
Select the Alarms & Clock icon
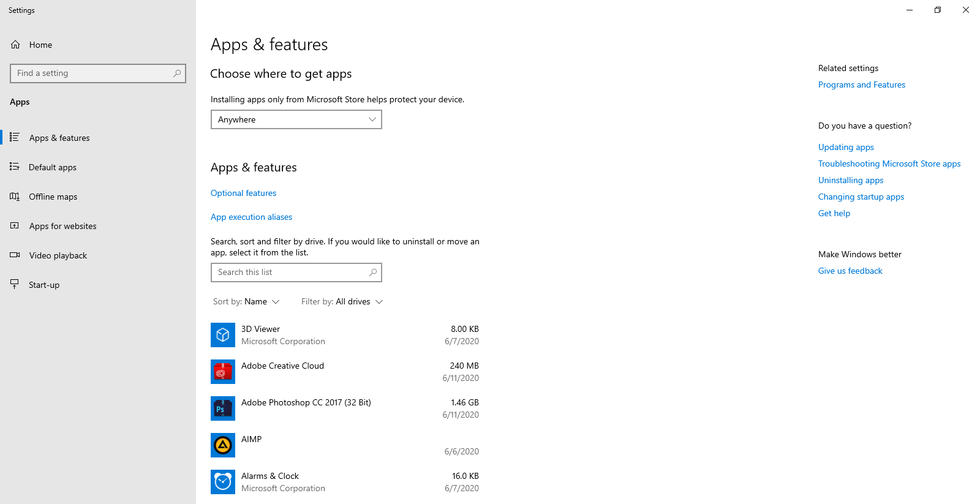pos(223,482)
